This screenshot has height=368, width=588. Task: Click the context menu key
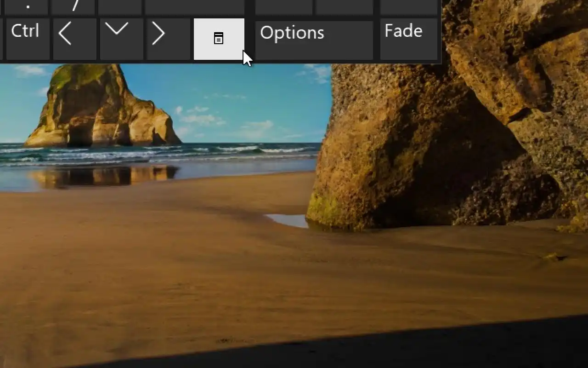tap(219, 39)
